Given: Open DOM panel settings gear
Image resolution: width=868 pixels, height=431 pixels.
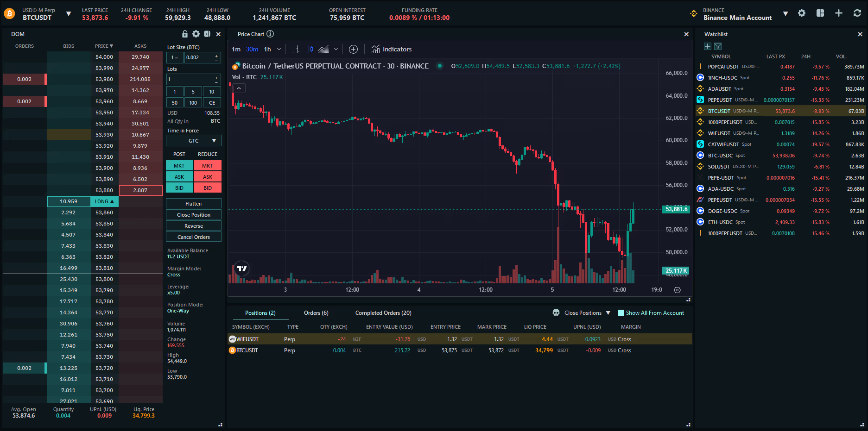Looking at the screenshot, I should click(x=196, y=34).
